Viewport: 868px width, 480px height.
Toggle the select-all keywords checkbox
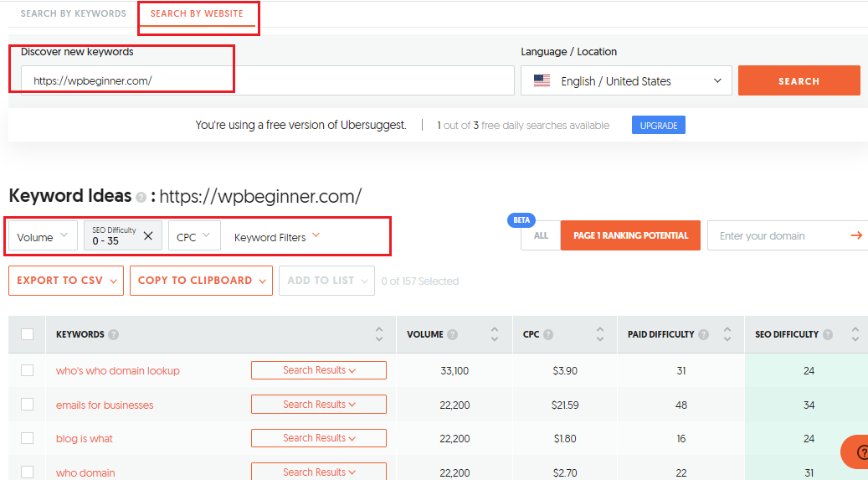(x=27, y=334)
